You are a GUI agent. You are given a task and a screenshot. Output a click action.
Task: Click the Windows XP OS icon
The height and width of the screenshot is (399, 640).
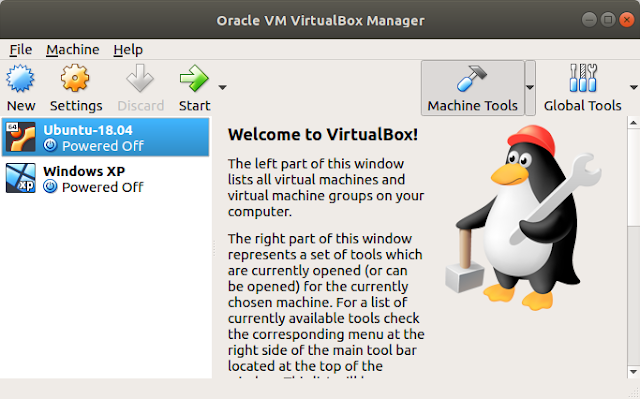pos(21,178)
